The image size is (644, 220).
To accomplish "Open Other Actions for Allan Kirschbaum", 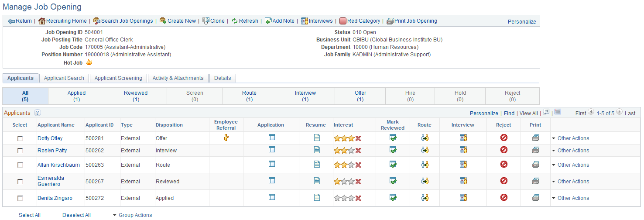I will click(570, 165).
